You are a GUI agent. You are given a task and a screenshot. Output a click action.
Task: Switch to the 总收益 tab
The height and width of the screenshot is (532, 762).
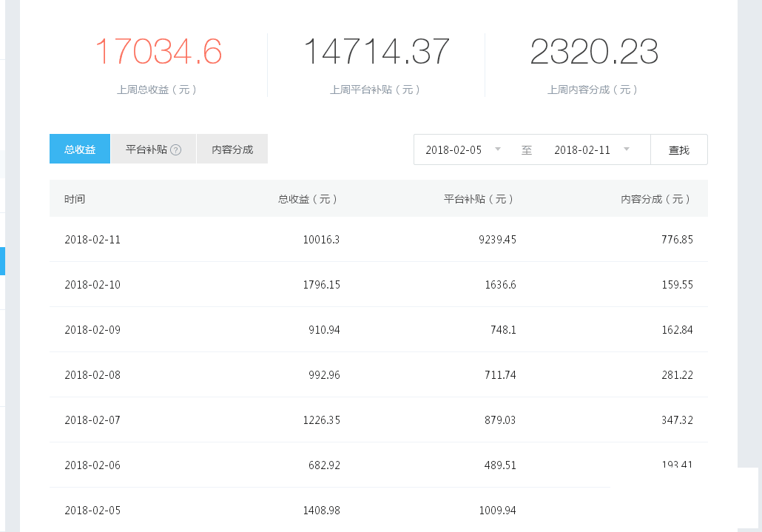pos(79,149)
